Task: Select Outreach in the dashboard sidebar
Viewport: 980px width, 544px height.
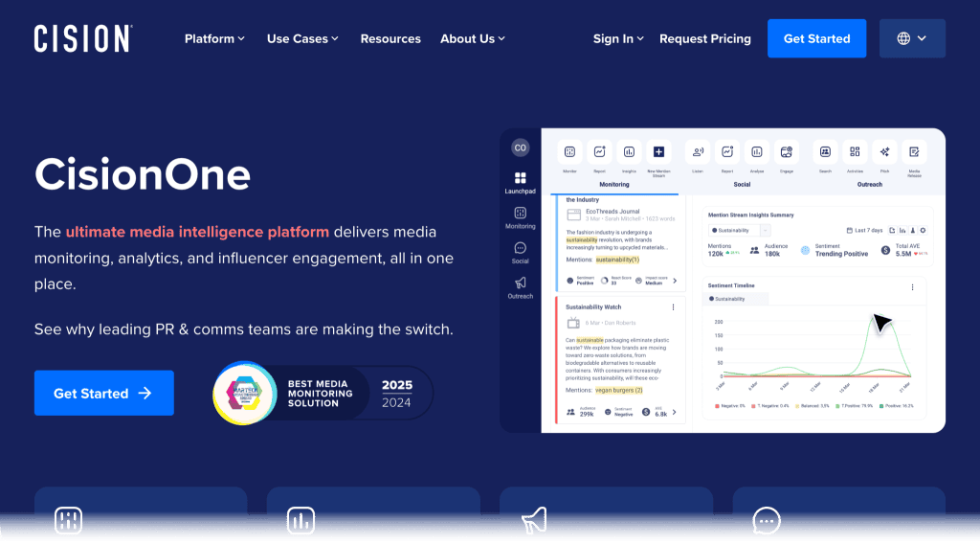Action: pyautogui.click(x=520, y=288)
